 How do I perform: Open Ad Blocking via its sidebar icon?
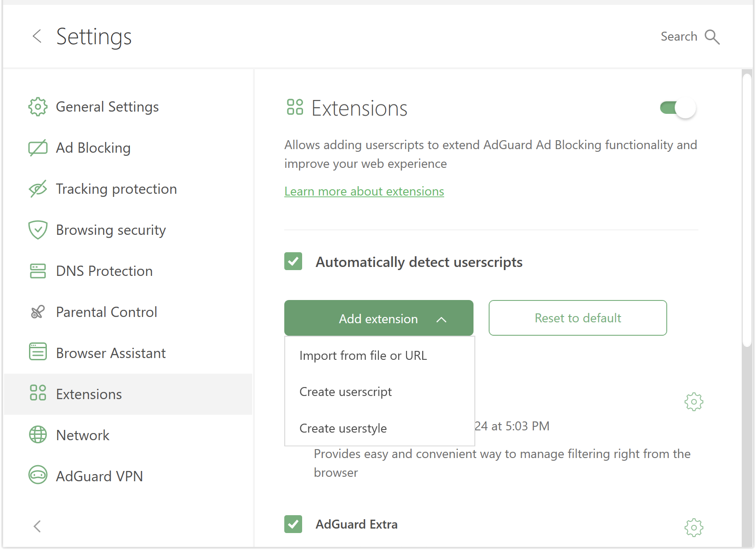point(38,148)
